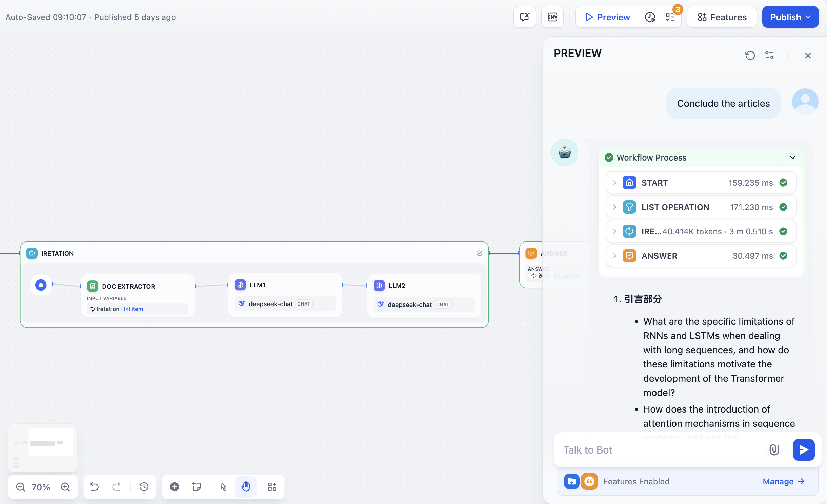Click the organize nodes grid icon
Image resolution: width=827 pixels, height=504 pixels.
[x=272, y=487]
